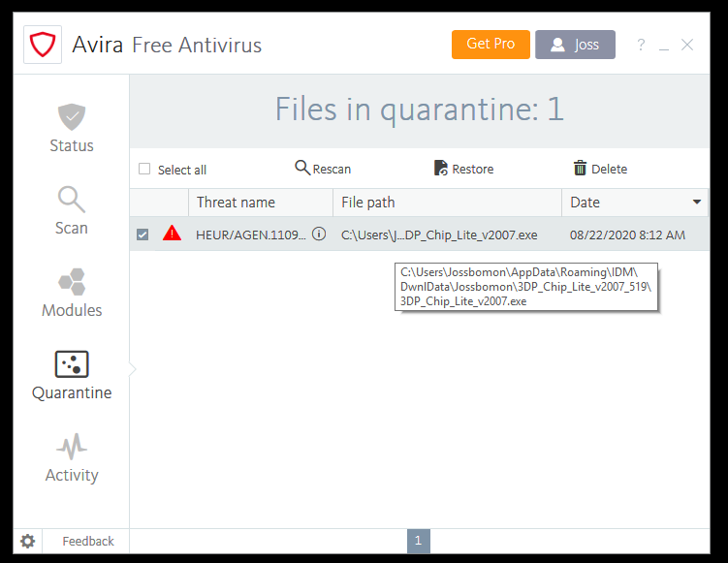Click the Feedback link

click(x=88, y=541)
